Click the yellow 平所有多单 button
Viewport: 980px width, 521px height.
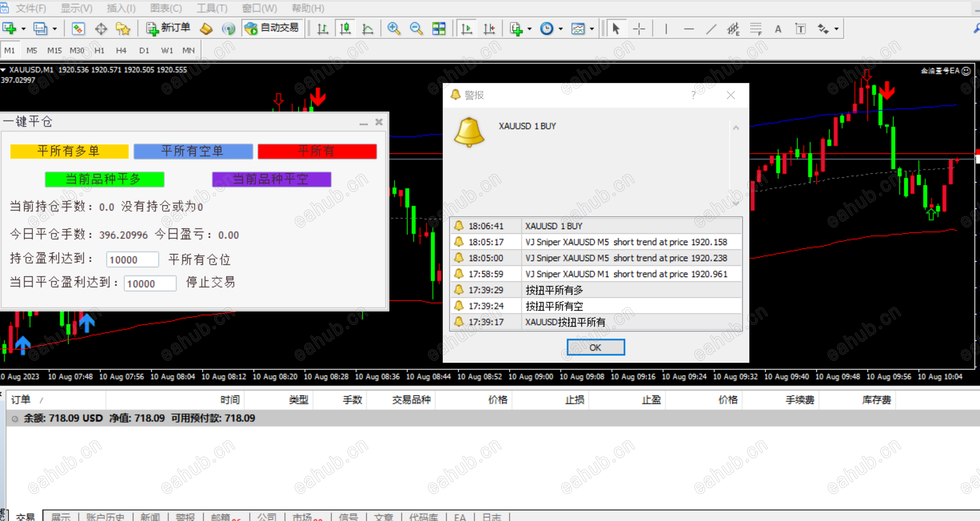[69, 151]
